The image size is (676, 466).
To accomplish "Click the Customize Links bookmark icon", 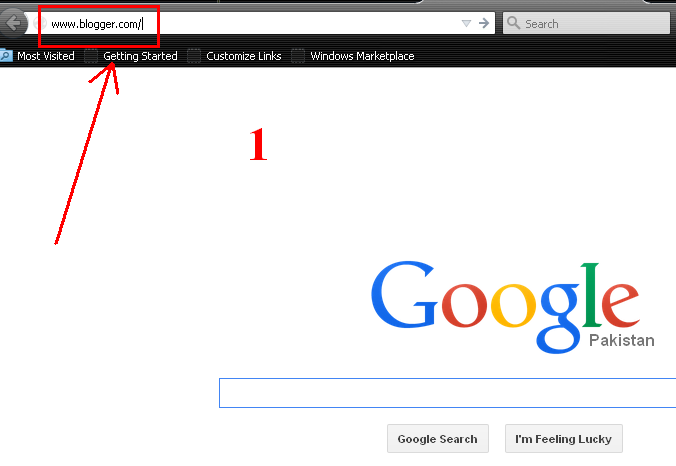I will pyautogui.click(x=194, y=56).
